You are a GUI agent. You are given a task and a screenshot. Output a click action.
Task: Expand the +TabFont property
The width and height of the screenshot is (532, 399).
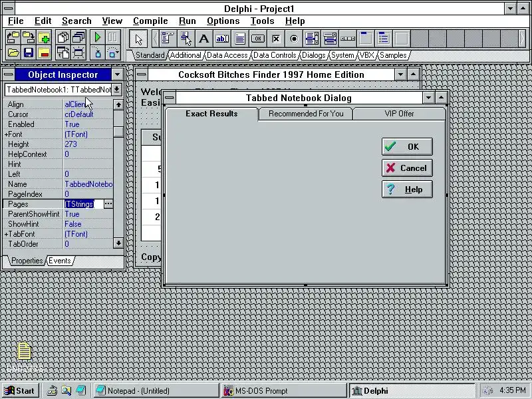tap(6, 234)
